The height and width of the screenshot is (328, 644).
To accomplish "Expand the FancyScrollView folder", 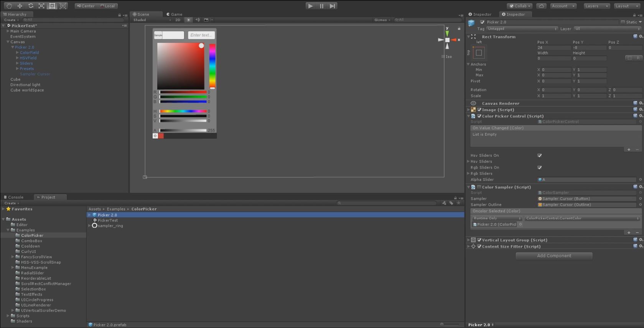I will (13, 257).
